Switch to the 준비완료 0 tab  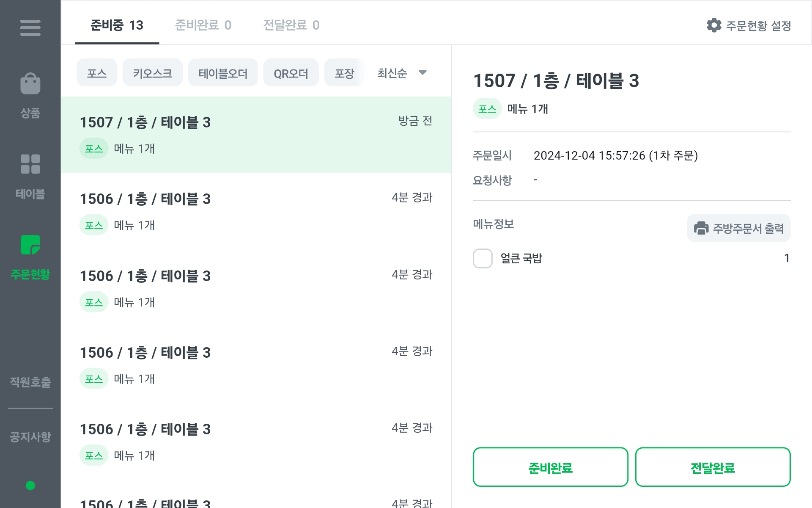coord(203,25)
